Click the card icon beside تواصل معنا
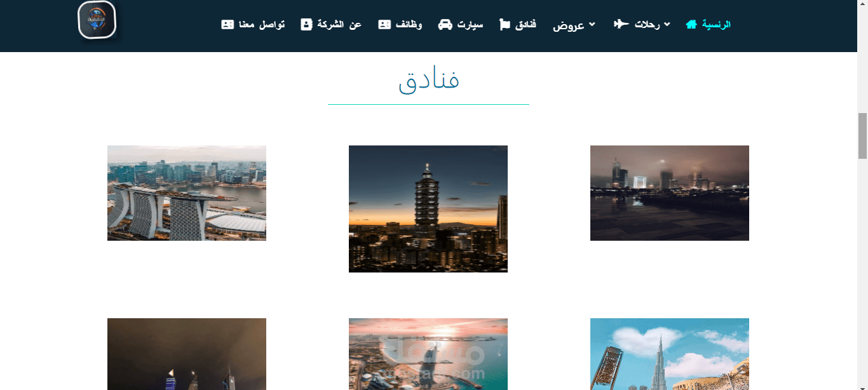Image resolution: width=868 pixels, height=390 pixels. [x=227, y=24]
